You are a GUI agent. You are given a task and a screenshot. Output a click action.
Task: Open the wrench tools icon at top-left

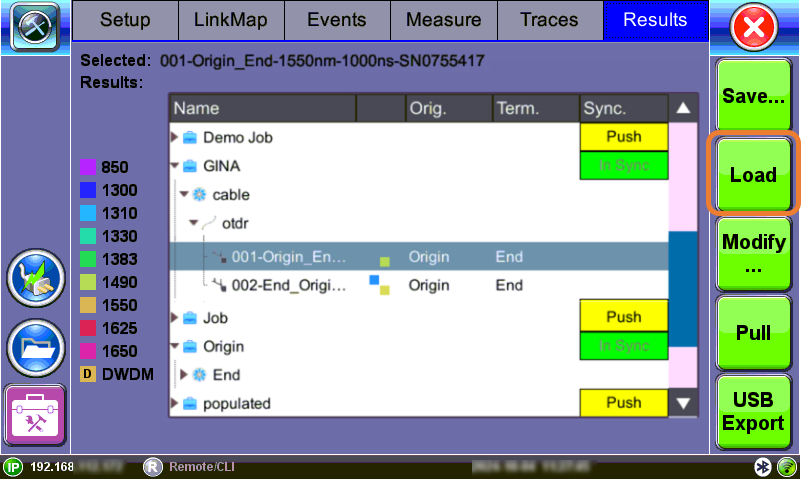point(35,27)
